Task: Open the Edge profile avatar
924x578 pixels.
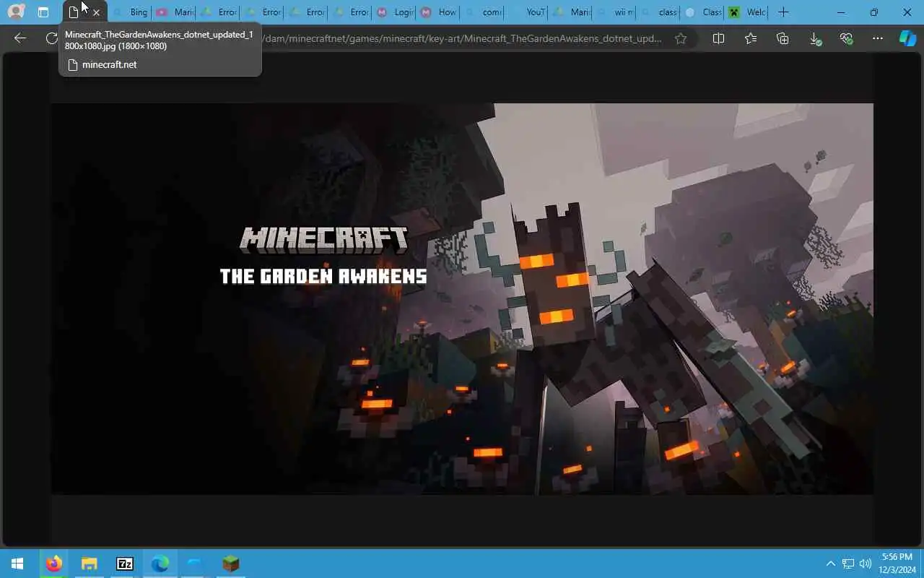Action: 16,12
